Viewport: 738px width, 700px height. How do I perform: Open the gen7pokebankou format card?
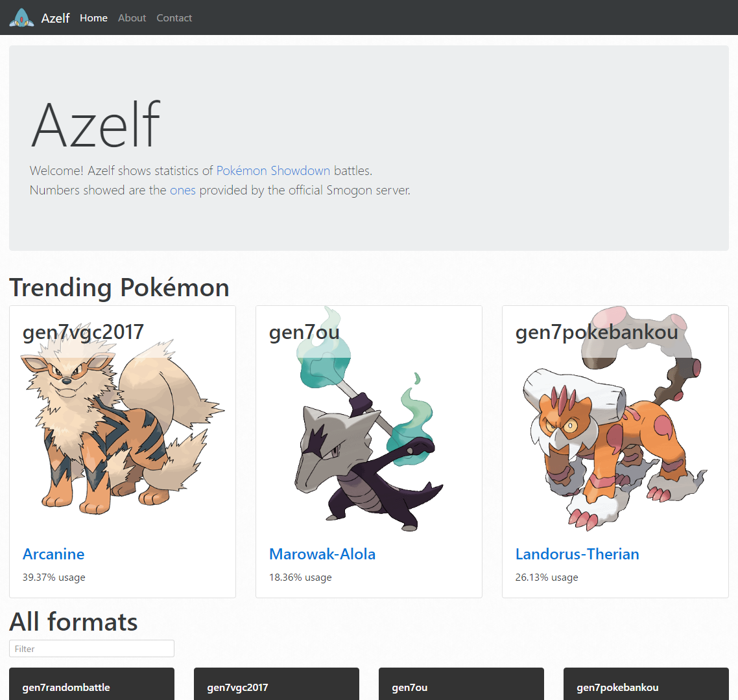pyautogui.click(x=646, y=684)
